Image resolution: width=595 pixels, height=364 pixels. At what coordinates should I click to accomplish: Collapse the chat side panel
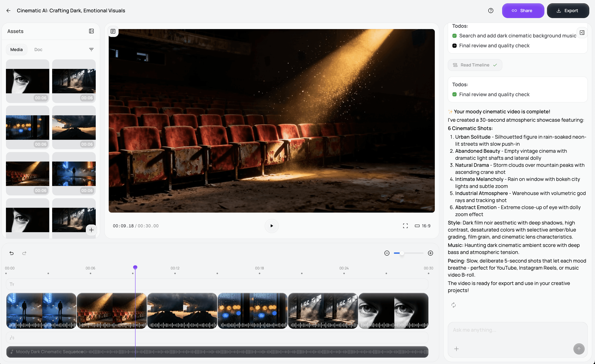click(x=582, y=33)
